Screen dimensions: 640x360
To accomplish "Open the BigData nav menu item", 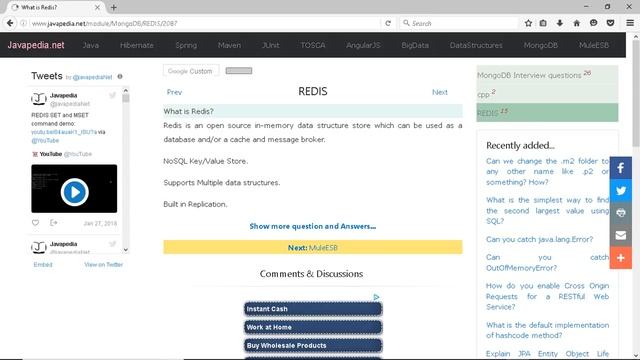I will [415, 45].
